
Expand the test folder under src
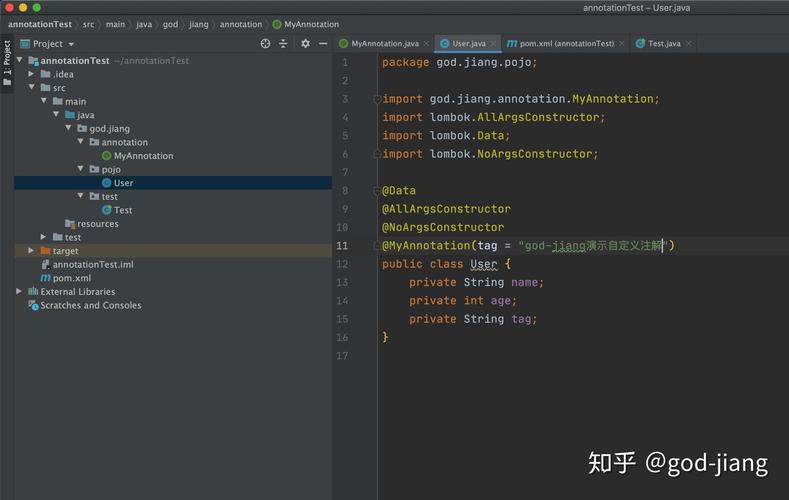coord(43,236)
